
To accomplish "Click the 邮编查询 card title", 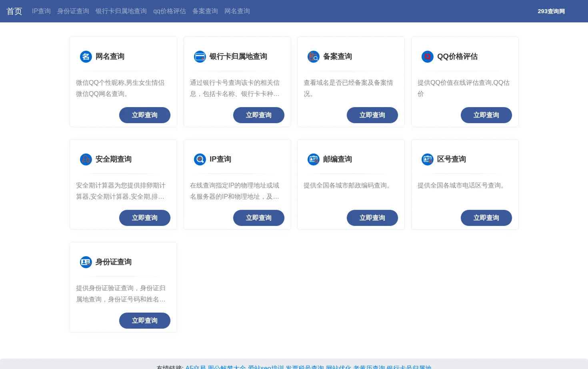I will coord(338,160).
